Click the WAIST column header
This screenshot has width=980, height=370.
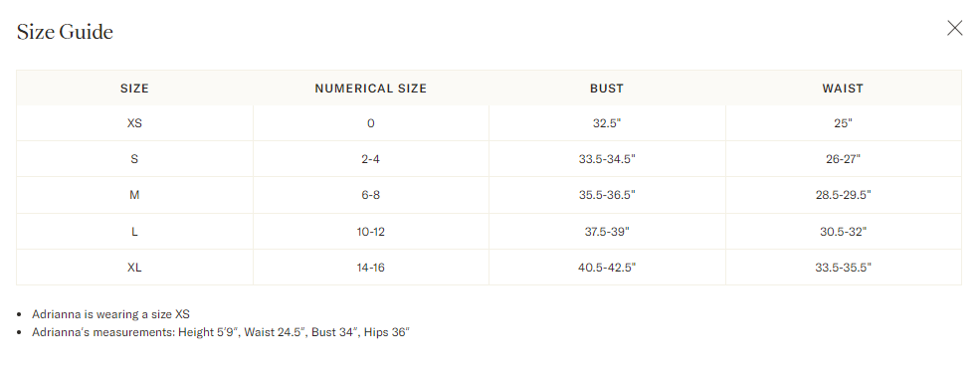(x=843, y=89)
